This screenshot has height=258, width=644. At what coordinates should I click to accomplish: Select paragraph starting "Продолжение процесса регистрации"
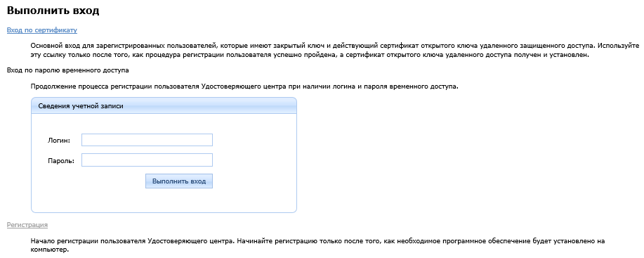[244, 86]
